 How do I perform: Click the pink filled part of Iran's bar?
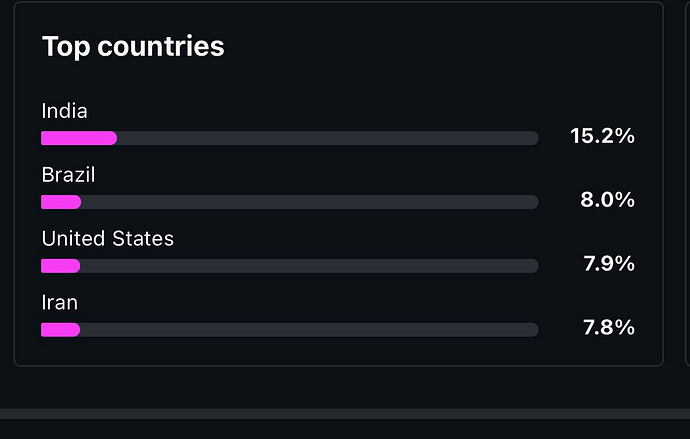click(x=60, y=329)
